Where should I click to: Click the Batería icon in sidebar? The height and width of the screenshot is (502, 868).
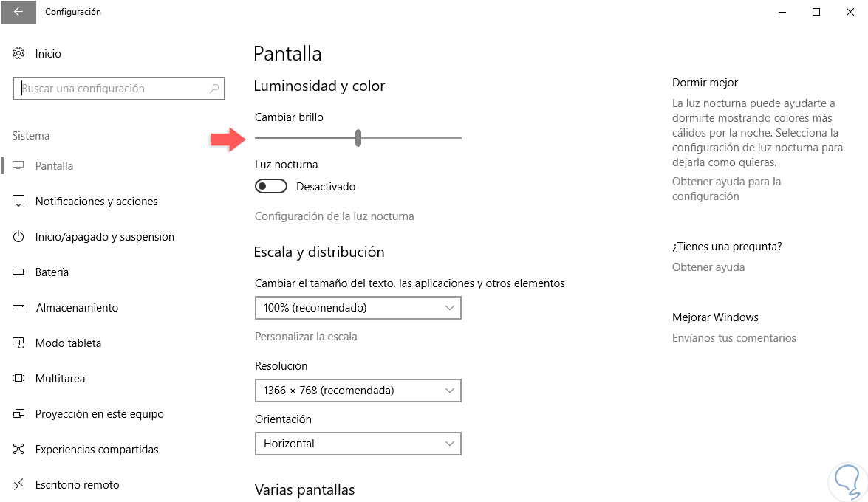(x=19, y=272)
